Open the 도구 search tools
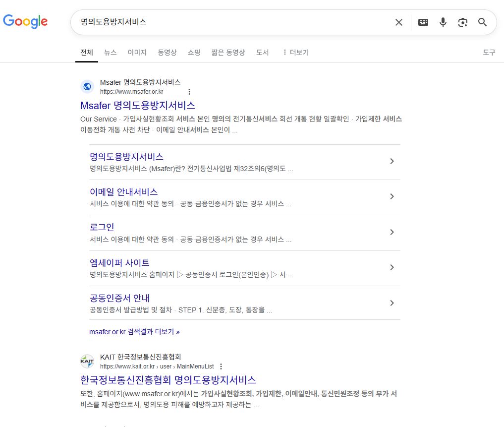Screen dimensions: 504x427 [x=489, y=52]
